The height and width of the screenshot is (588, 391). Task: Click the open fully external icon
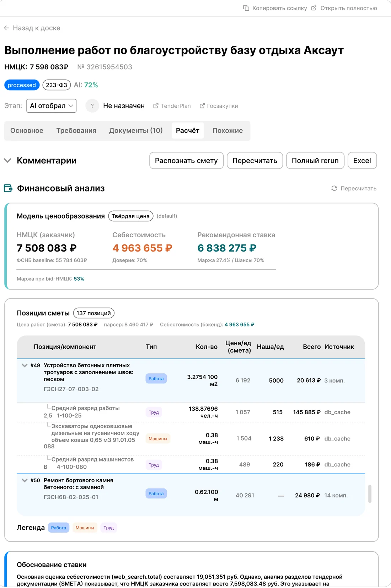(x=314, y=8)
